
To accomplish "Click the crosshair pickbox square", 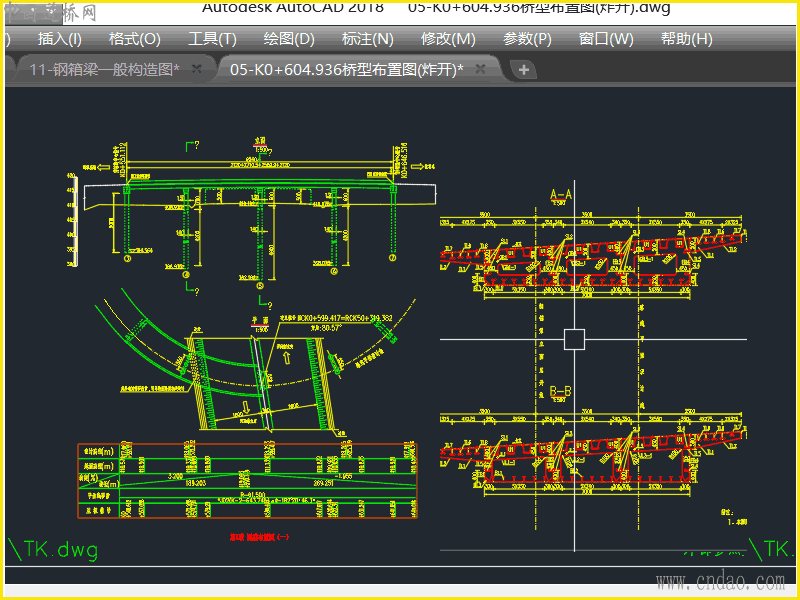I will click(x=574, y=339).
